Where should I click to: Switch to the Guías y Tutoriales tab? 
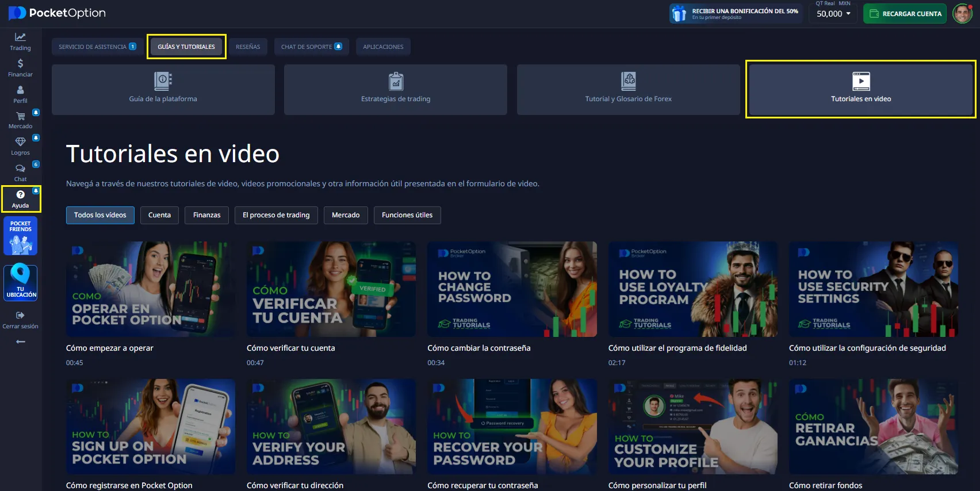(186, 47)
